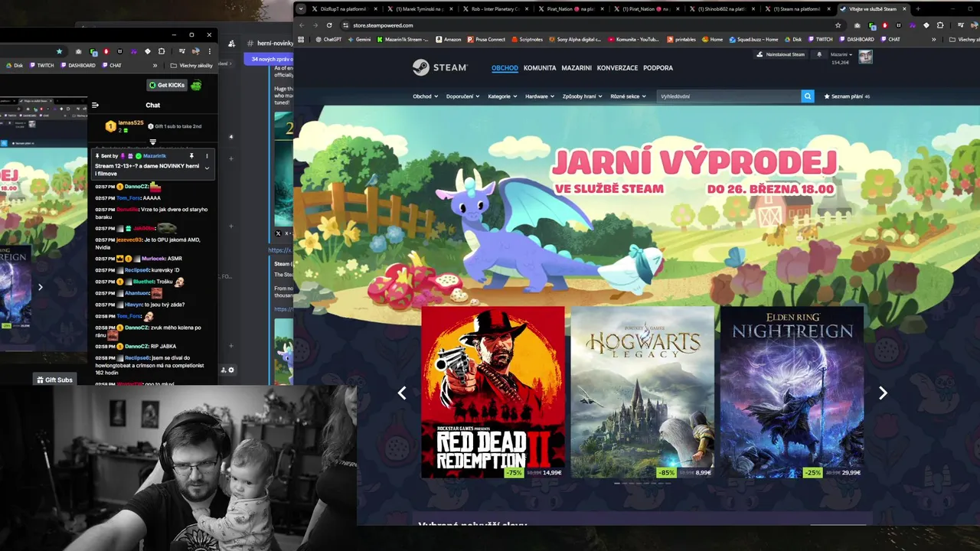Open media controls icon in the Kick chat window
This screenshot has height=551, width=980.
pos(182,51)
